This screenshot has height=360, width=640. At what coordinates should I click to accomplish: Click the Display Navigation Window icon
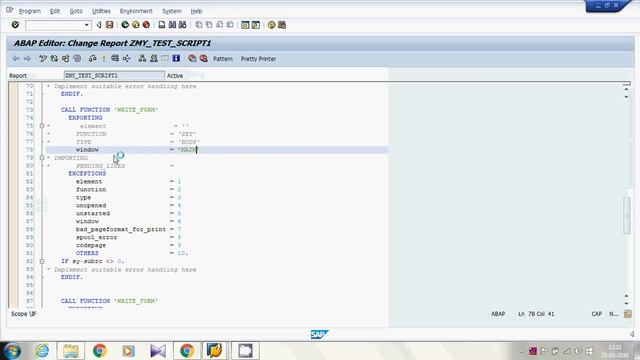[x=153, y=59]
